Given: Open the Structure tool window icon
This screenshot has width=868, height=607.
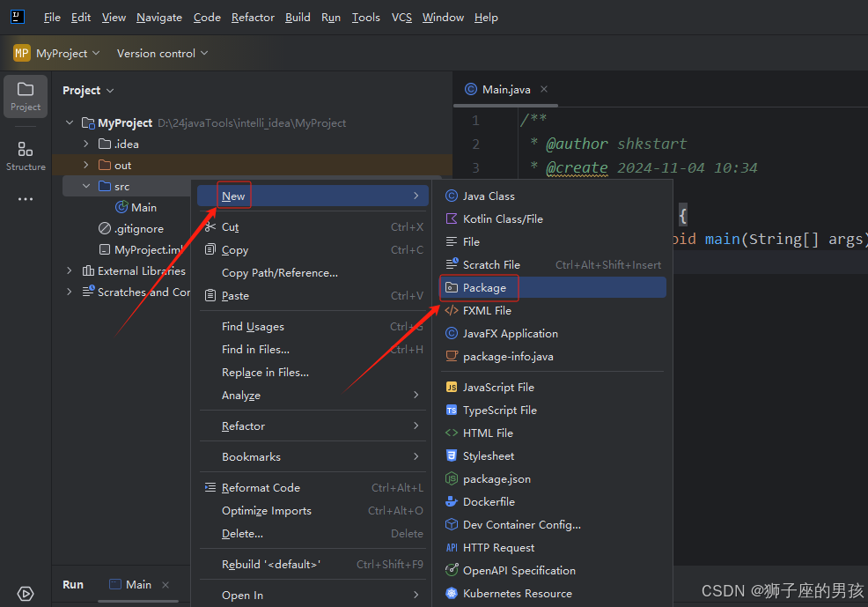Looking at the screenshot, I should tap(26, 155).
